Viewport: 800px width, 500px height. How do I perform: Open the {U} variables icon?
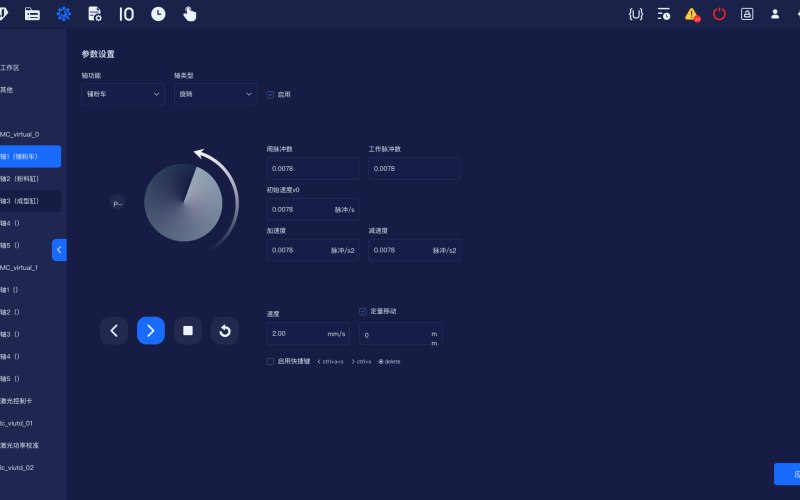point(636,14)
